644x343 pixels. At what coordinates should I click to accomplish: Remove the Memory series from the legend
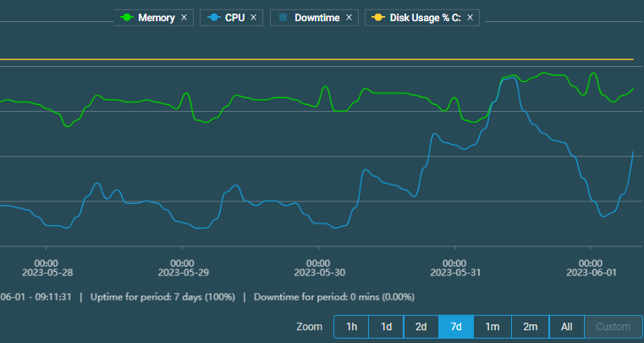coord(184,17)
